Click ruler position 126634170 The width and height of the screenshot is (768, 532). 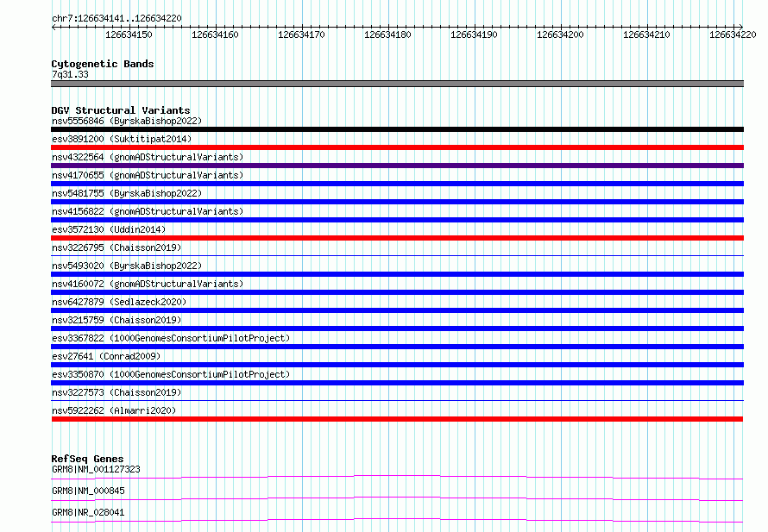point(301,34)
